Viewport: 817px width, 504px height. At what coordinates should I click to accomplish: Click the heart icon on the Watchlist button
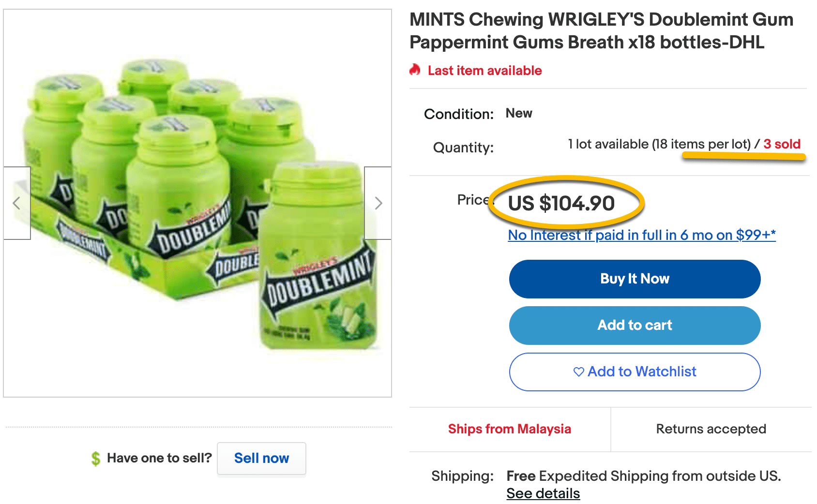pyautogui.click(x=578, y=372)
